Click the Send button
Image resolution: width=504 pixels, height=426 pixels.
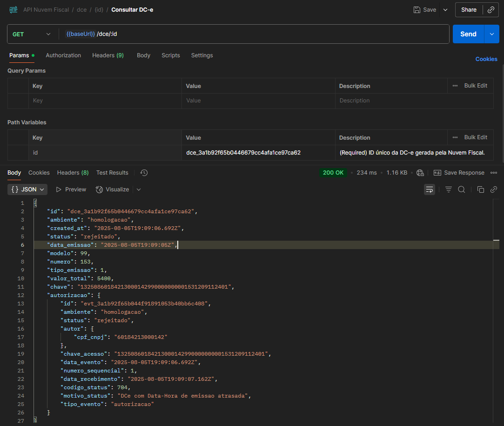click(x=468, y=34)
